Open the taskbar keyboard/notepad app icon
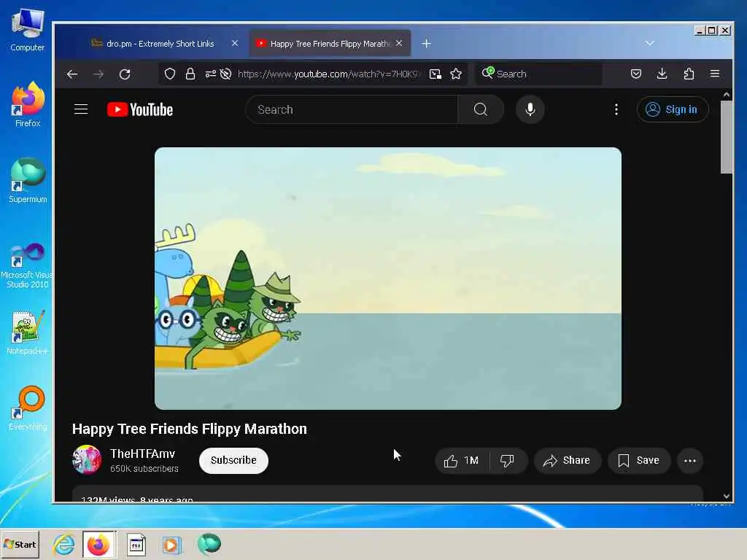This screenshot has height=560, width=747. tap(136, 544)
